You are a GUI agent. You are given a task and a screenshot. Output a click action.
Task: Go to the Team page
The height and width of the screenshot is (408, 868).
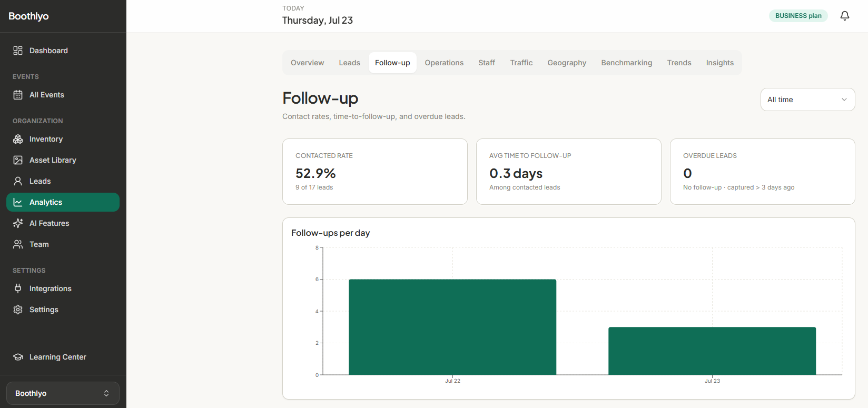63,244
